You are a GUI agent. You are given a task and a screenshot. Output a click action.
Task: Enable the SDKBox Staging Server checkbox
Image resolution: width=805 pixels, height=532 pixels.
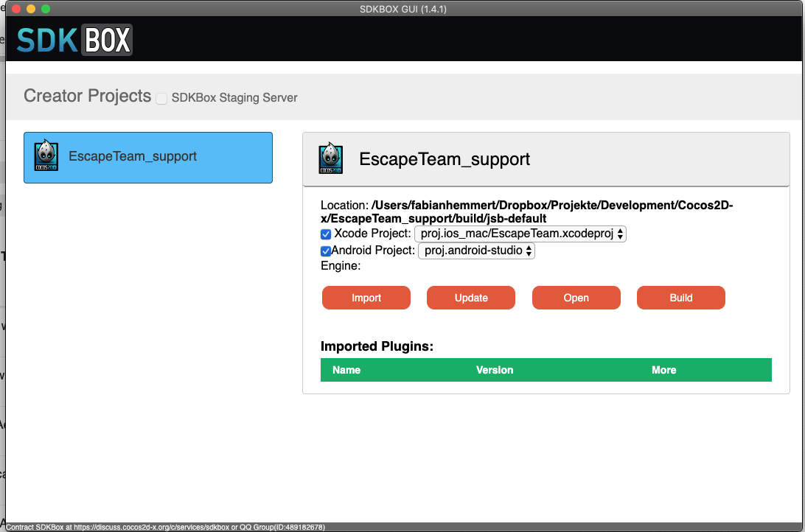pyautogui.click(x=161, y=98)
